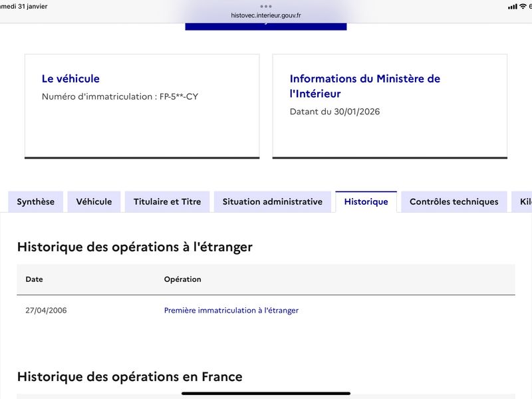
Task: Open the Titulaire et Titre tab
Action: coord(168,202)
